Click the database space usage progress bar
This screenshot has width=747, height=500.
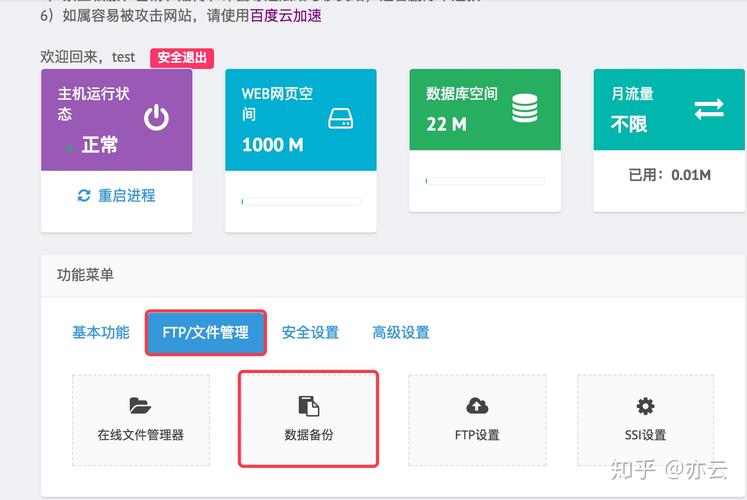[x=485, y=181]
